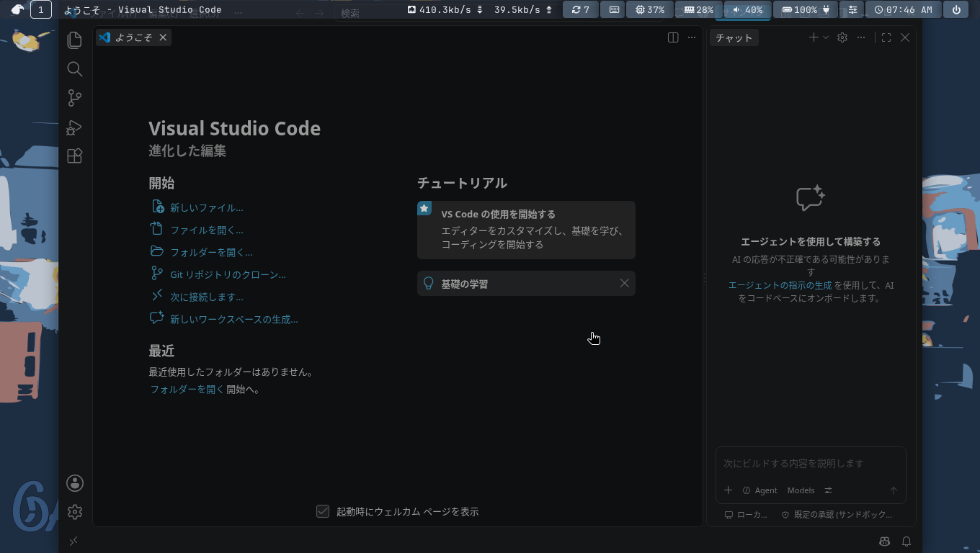Click Git リポジトリのクローン... link
Image resolution: width=980 pixels, height=553 pixels.
(x=228, y=274)
